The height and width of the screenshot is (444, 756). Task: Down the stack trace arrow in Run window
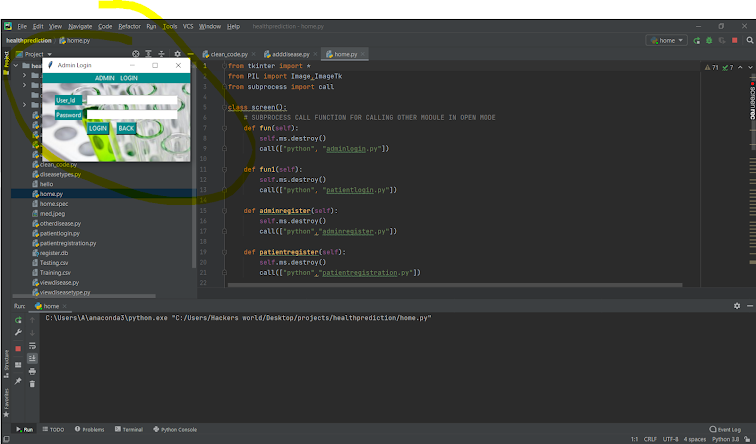coord(32,333)
